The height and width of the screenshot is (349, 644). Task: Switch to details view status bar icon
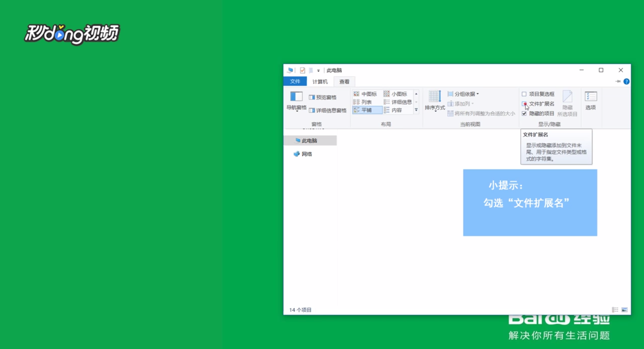615,310
